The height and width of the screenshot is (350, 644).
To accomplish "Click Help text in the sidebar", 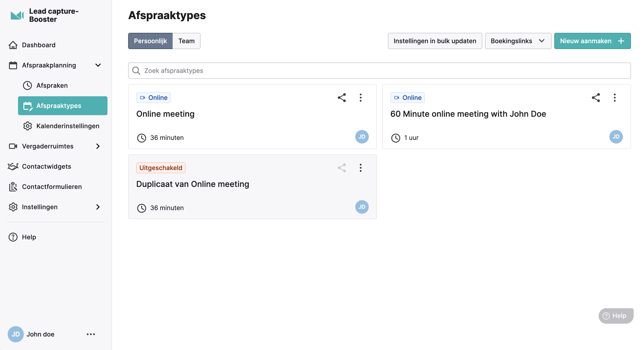I will click(29, 237).
